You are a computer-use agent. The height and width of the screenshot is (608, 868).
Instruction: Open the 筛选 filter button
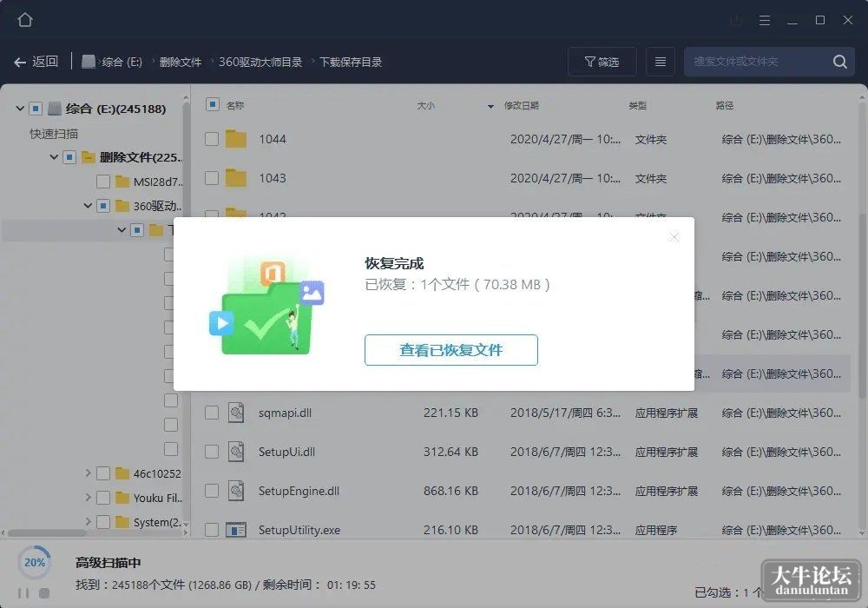tap(602, 62)
